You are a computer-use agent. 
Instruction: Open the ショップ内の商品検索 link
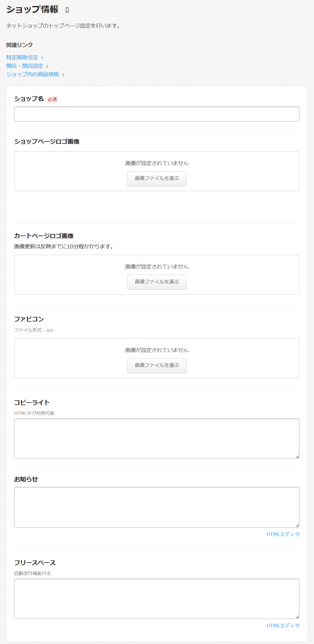point(33,74)
